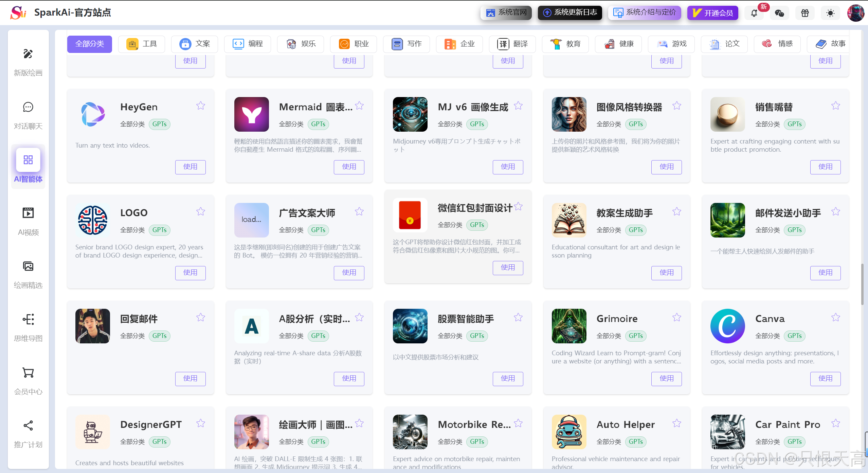
Task: Toggle the light/dark theme sun icon
Action: tap(830, 13)
